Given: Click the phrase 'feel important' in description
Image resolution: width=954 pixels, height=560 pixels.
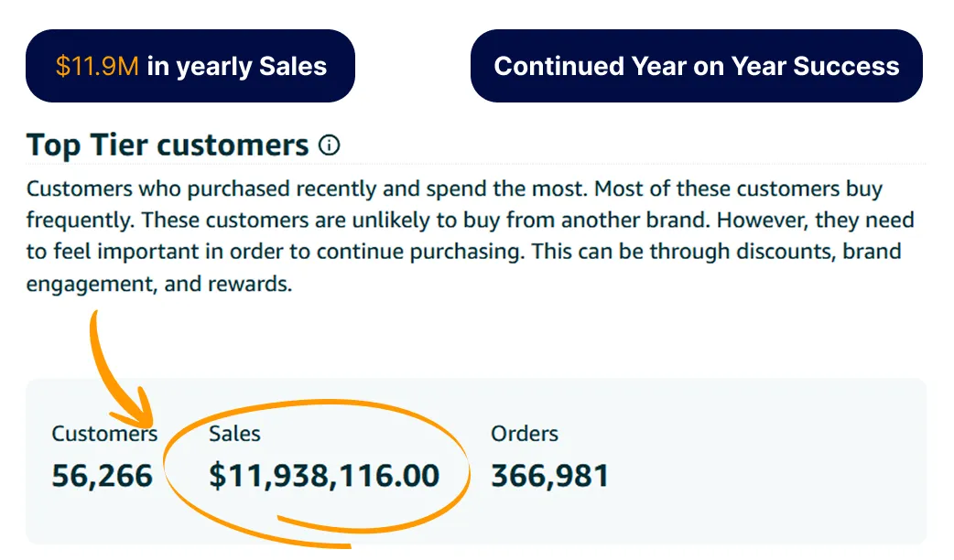Looking at the screenshot, I should coord(126,251).
